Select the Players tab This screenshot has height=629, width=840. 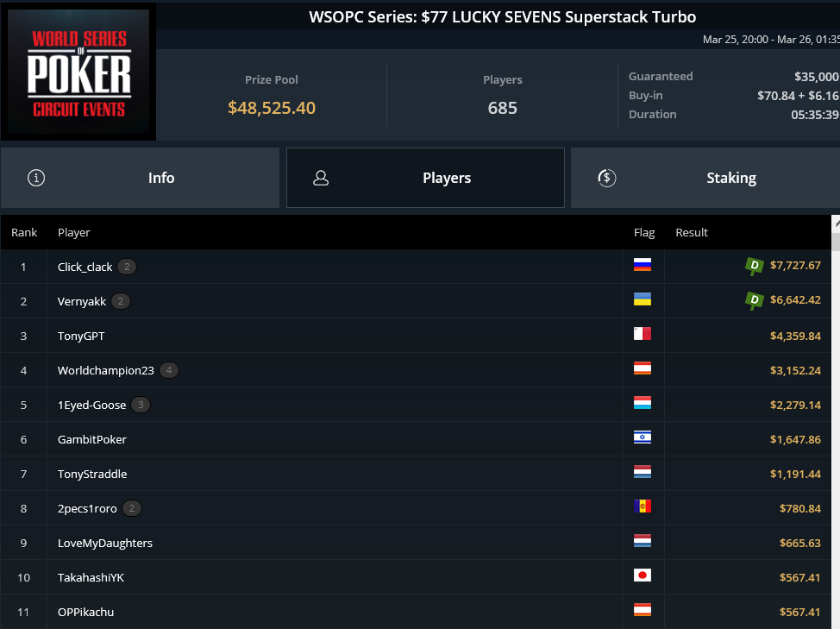tap(425, 178)
